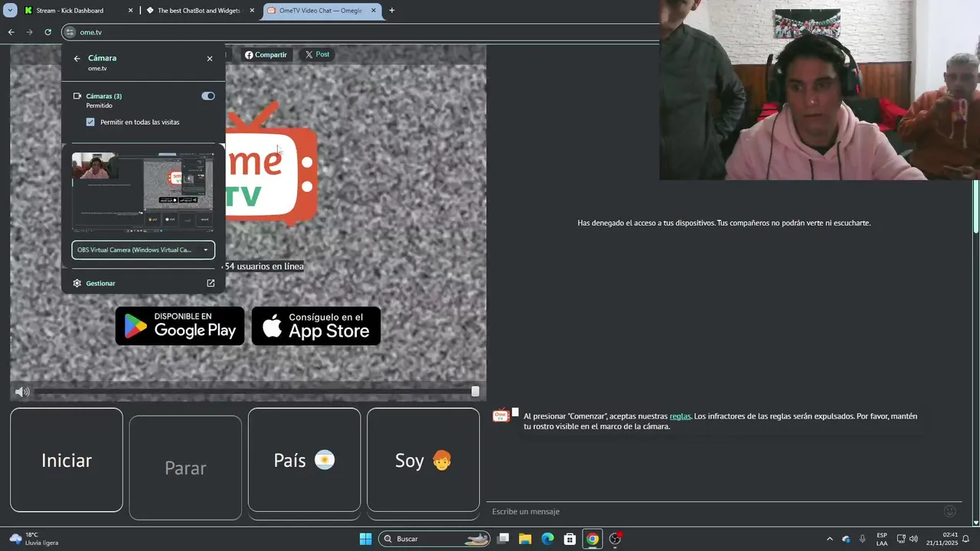980x551 pixels.
Task: Click the gear icon beside Gestionar
Action: click(77, 283)
